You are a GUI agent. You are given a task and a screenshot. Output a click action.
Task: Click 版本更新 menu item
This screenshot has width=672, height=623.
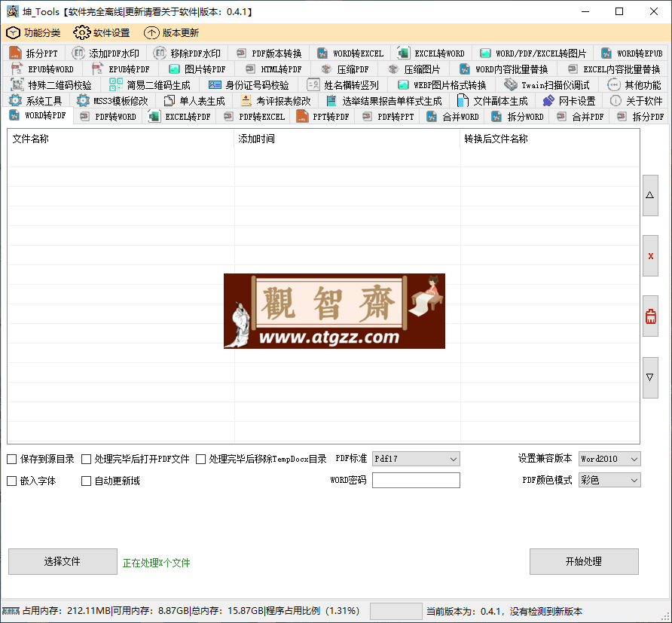click(172, 33)
